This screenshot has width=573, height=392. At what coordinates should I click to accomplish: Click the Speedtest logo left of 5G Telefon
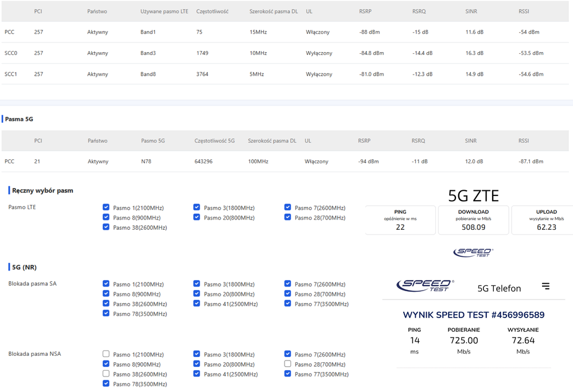point(425,285)
